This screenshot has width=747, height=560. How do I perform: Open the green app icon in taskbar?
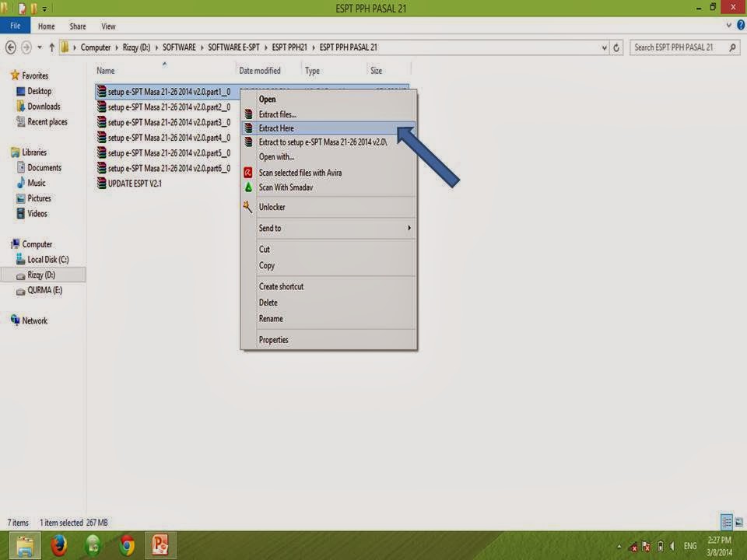[93, 546]
